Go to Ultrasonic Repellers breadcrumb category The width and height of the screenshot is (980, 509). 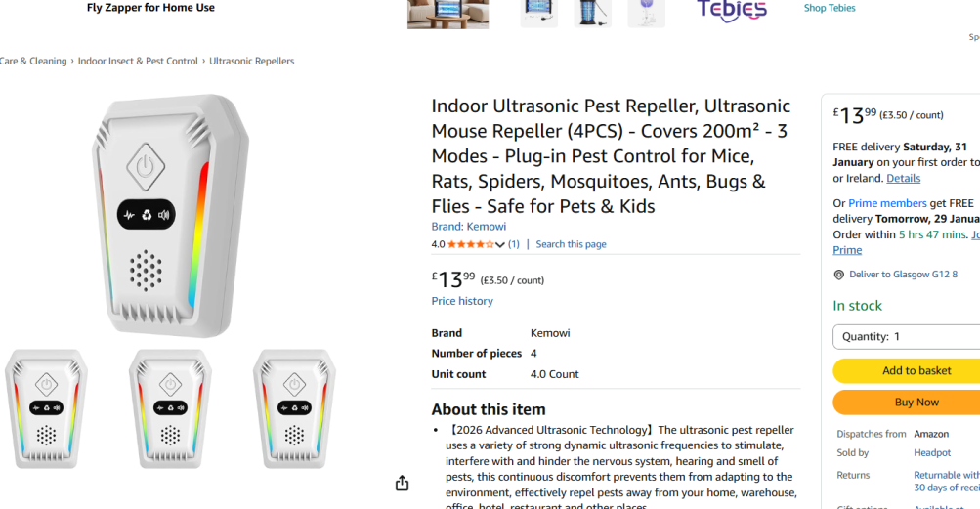click(252, 61)
